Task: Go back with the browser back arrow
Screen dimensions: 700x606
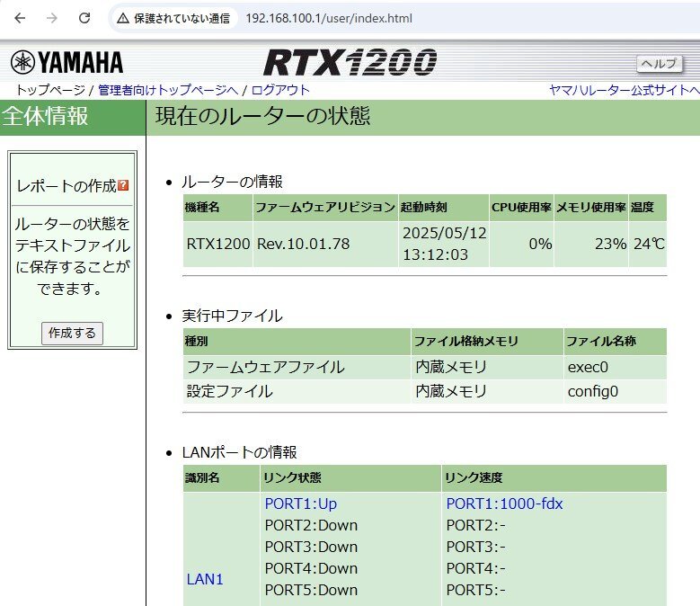Action: (x=20, y=18)
